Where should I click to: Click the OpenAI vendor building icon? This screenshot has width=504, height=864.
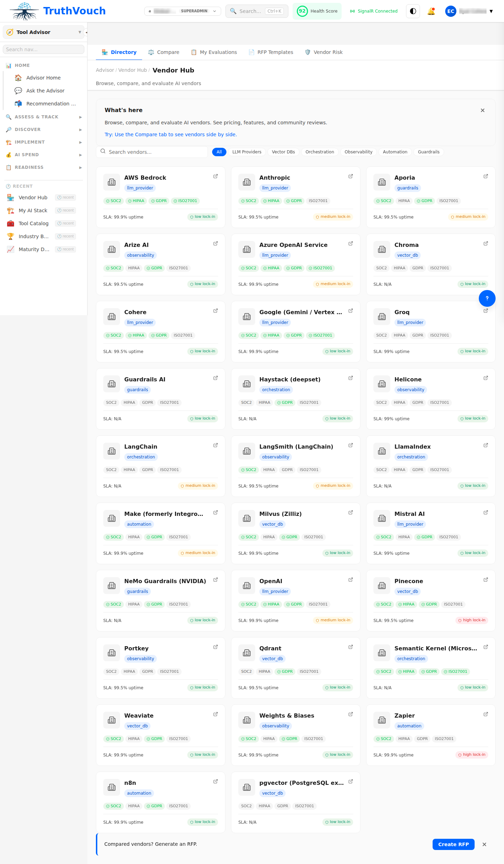(247, 586)
